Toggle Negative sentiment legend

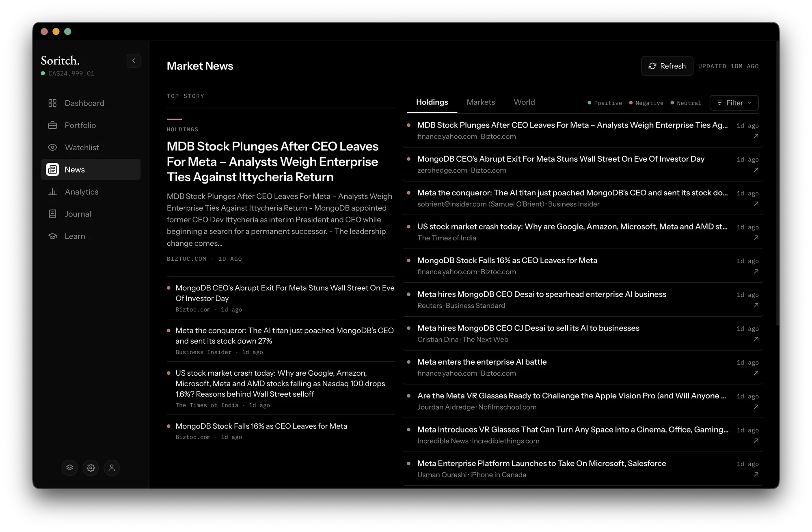[646, 103]
